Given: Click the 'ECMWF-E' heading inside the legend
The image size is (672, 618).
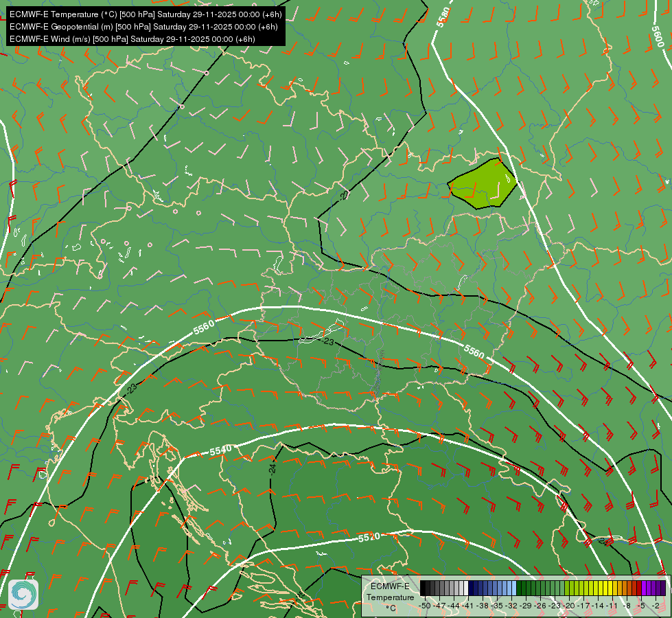Looking at the screenshot, I should [390, 586].
